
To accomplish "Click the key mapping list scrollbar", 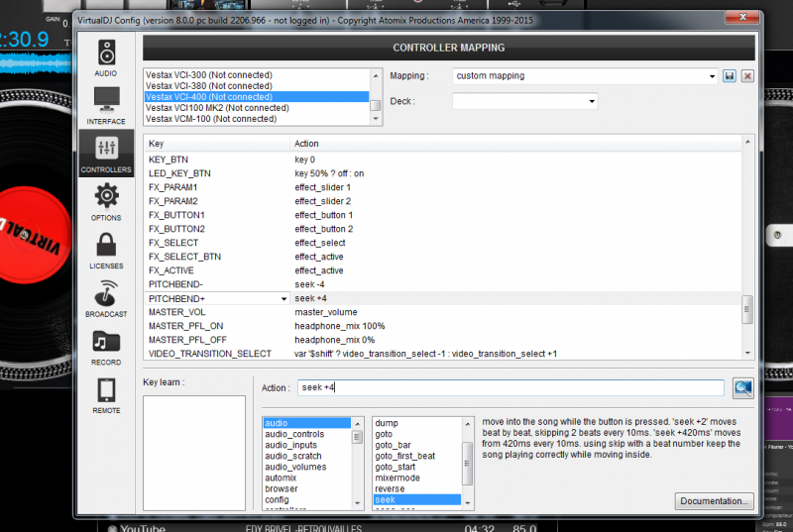I will click(748, 308).
